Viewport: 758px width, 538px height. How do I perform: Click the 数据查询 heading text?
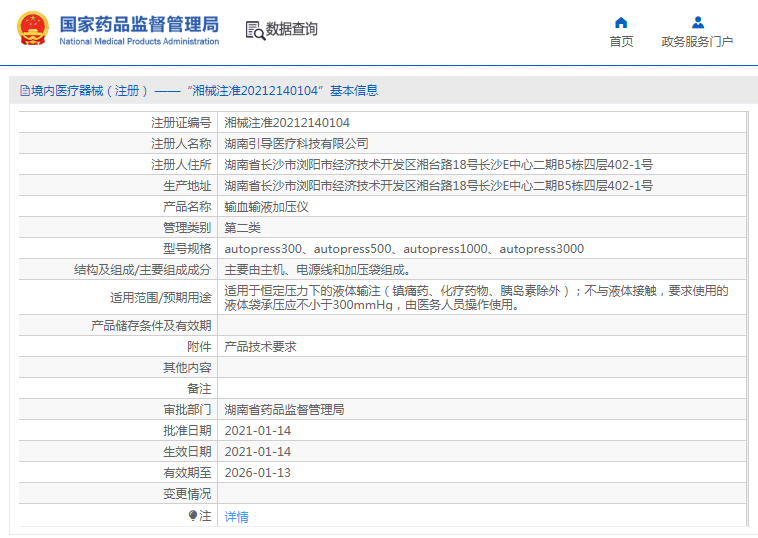292,29
